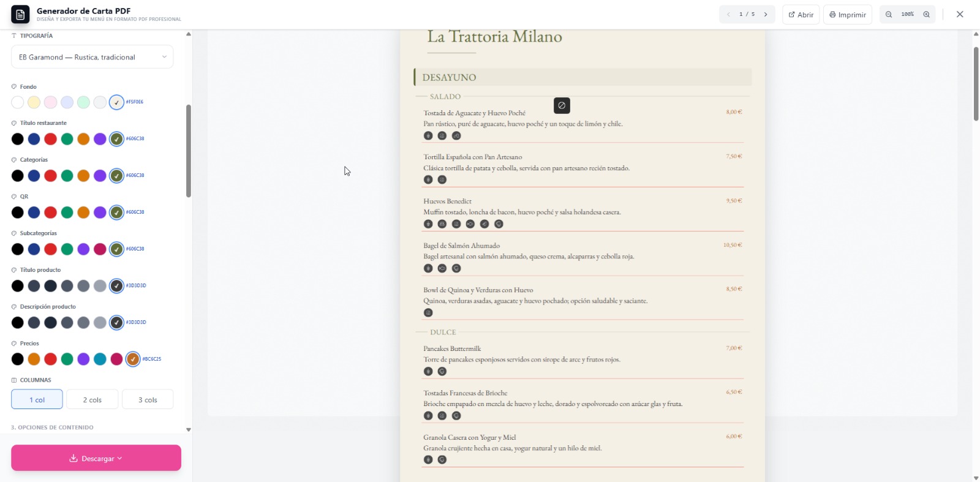Screen dimensions: 980x482
Task: Click the Imprimir print button
Action: [x=848, y=15]
